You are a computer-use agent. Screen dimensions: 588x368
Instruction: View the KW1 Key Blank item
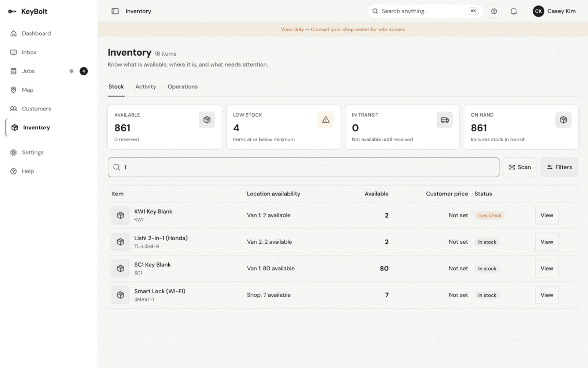[x=546, y=215]
